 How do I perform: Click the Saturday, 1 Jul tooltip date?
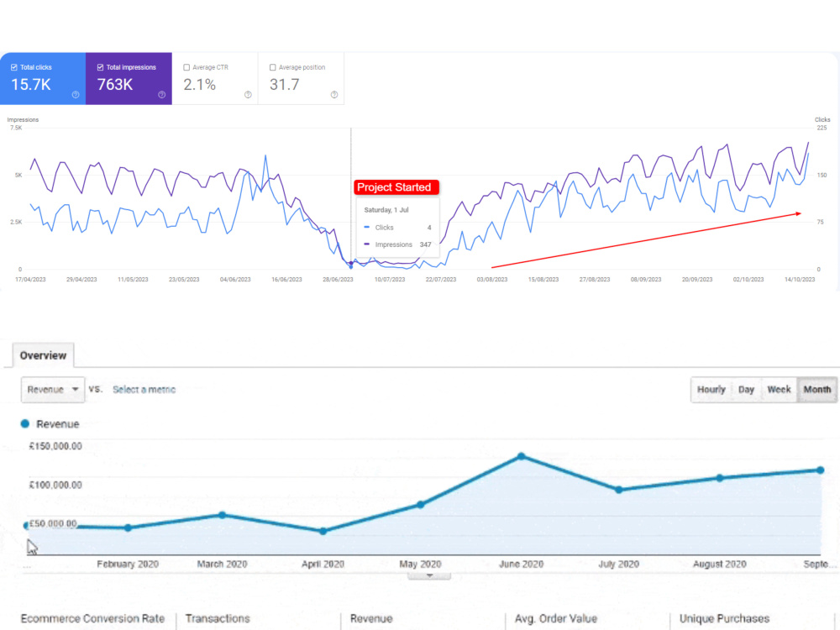click(x=386, y=210)
